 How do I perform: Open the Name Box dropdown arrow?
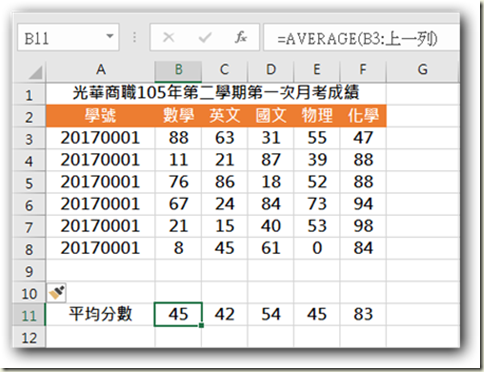click(110, 36)
